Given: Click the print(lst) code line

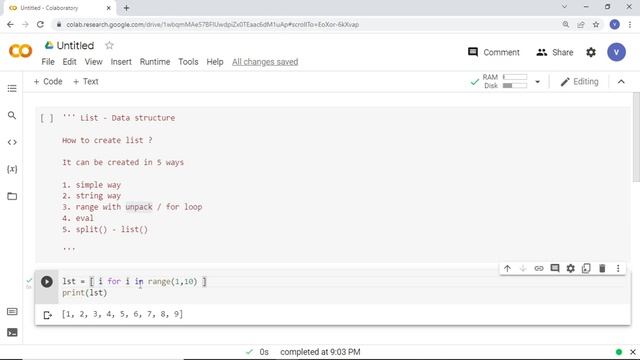Looking at the screenshot, I should (84, 293).
